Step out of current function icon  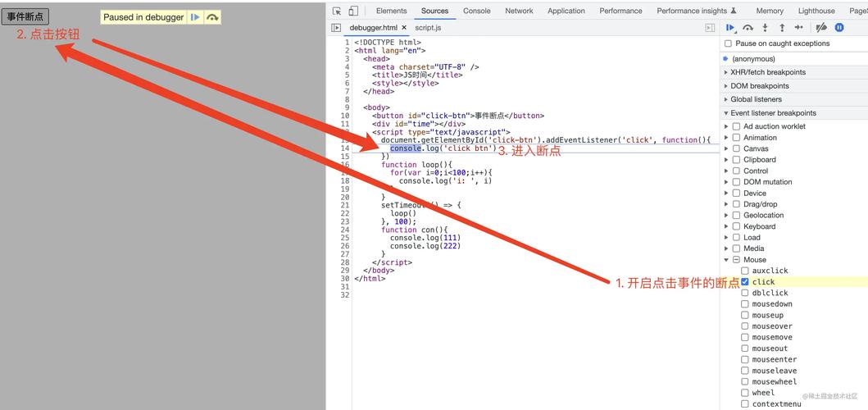coord(782,27)
